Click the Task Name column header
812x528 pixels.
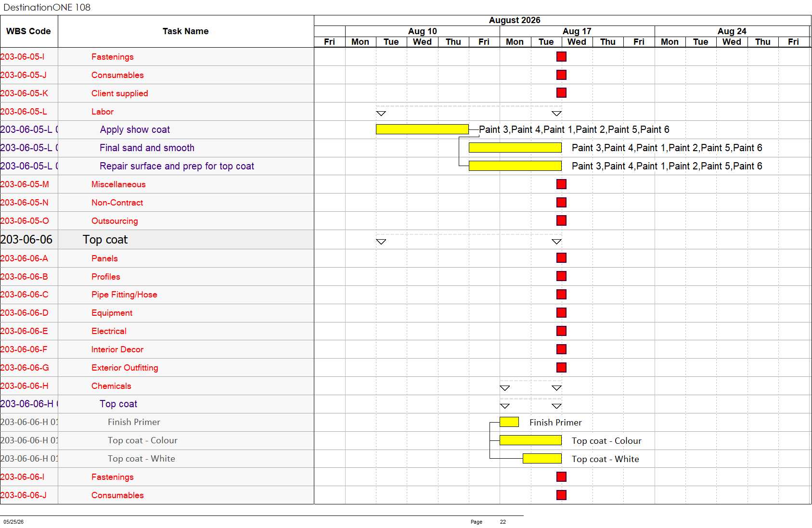tap(186, 31)
